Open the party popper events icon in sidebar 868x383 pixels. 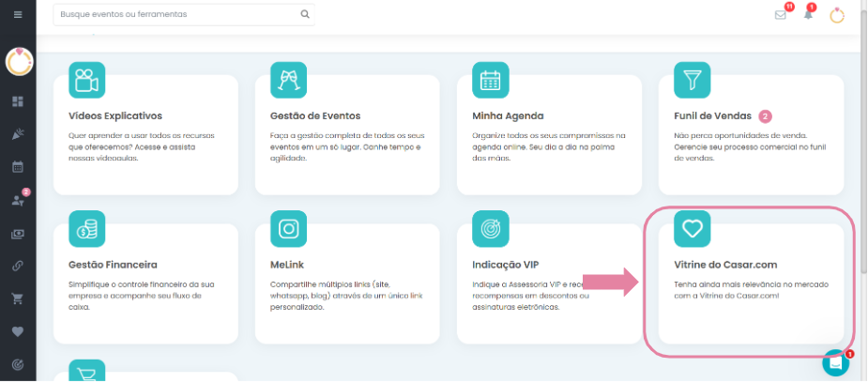[18, 134]
